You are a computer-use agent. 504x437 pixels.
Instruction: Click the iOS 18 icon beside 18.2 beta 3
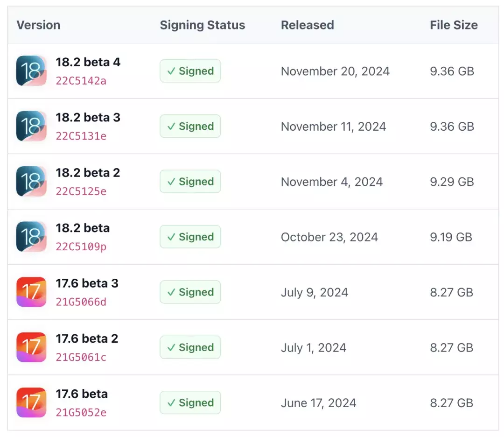pos(31,126)
